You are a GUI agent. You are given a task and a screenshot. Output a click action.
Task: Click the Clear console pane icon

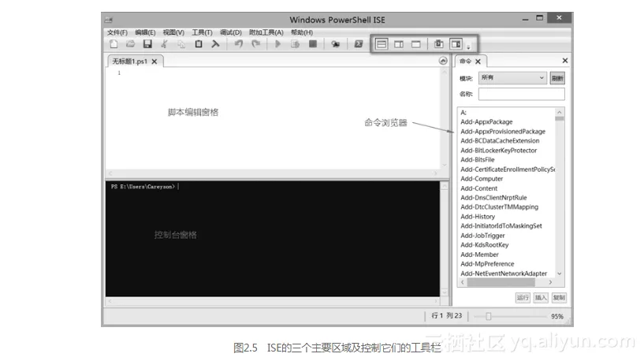(215, 44)
